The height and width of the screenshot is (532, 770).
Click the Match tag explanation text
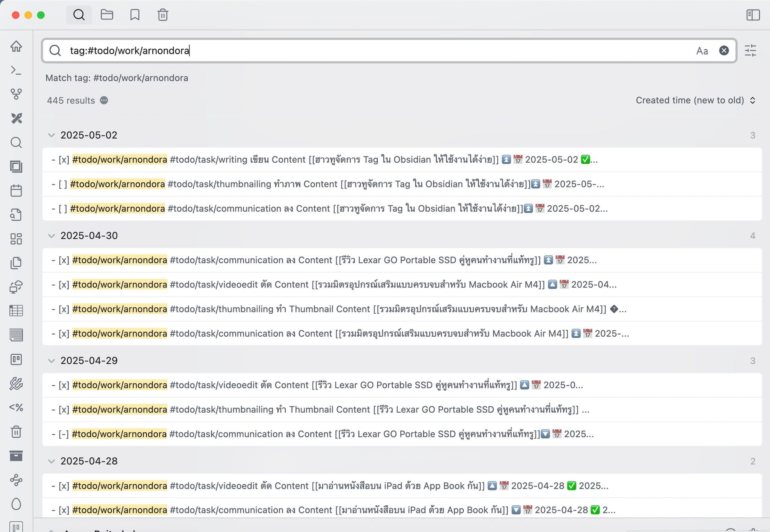pyautogui.click(x=117, y=78)
